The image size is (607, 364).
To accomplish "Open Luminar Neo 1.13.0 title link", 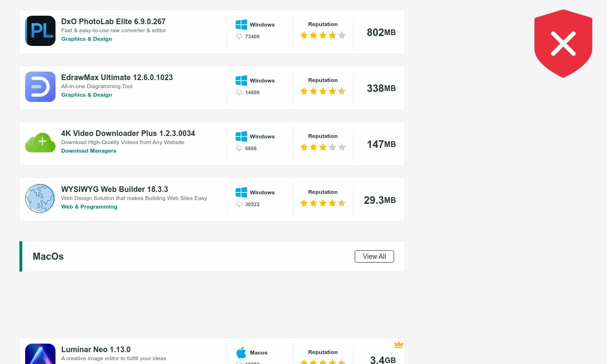I will 96,349.
